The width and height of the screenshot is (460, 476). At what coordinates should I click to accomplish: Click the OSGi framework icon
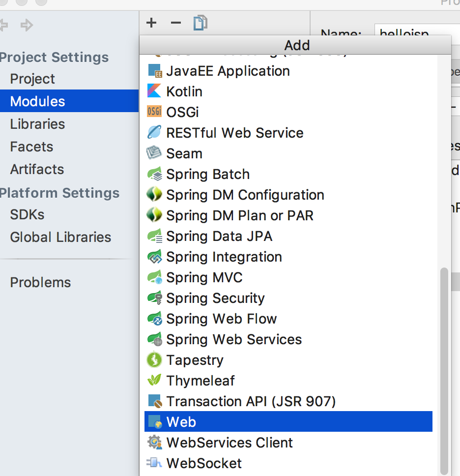tap(154, 112)
